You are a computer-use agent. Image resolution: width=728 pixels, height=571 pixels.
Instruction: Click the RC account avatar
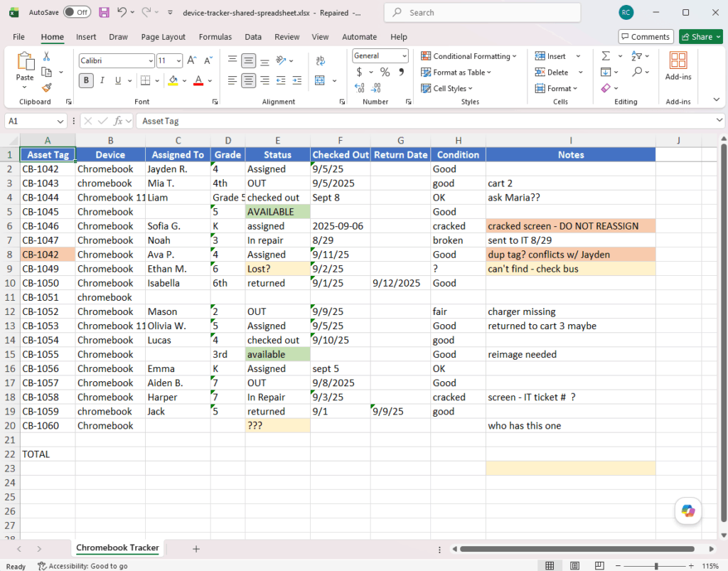[x=626, y=13]
